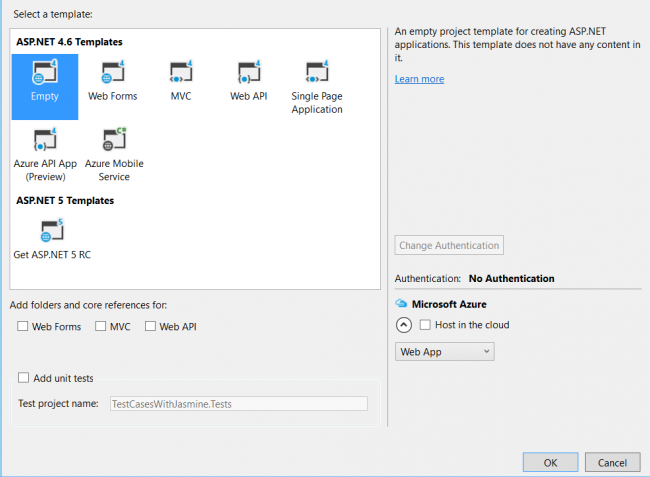Click the ASP.NET 5 Templates heading
The width and height of the screenshot is (650, 477).
65,201
